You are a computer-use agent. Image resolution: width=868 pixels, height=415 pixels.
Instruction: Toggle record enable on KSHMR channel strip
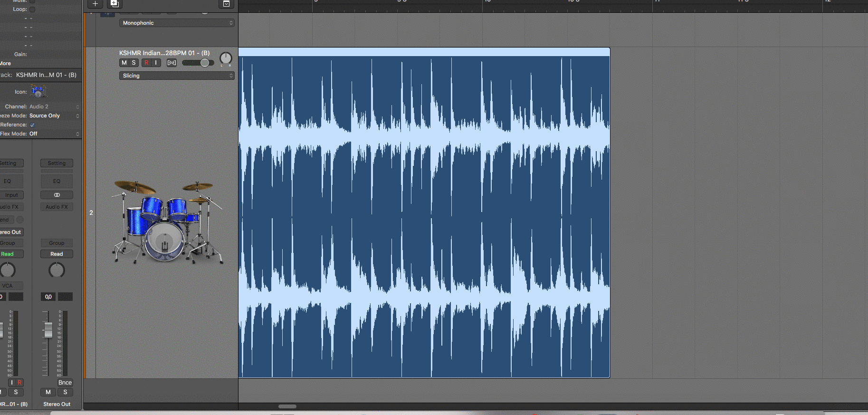tap(19, 383)
